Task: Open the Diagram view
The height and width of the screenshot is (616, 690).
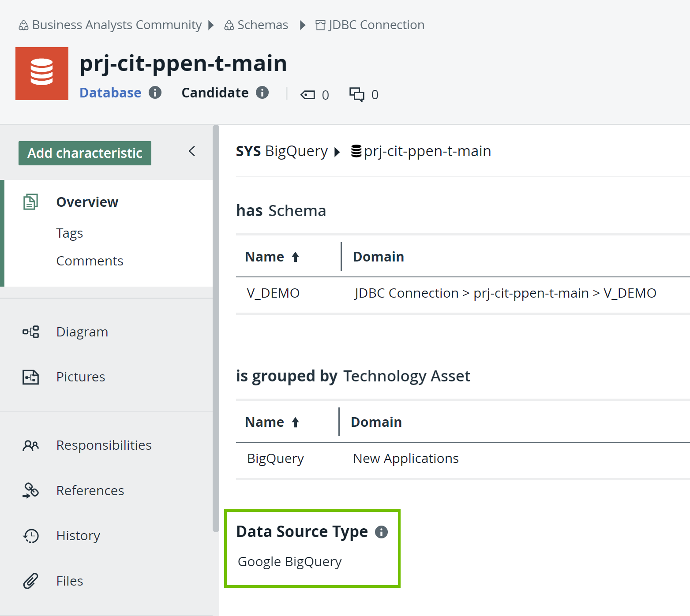Action: pyautogui.click(x=82, y=332)
